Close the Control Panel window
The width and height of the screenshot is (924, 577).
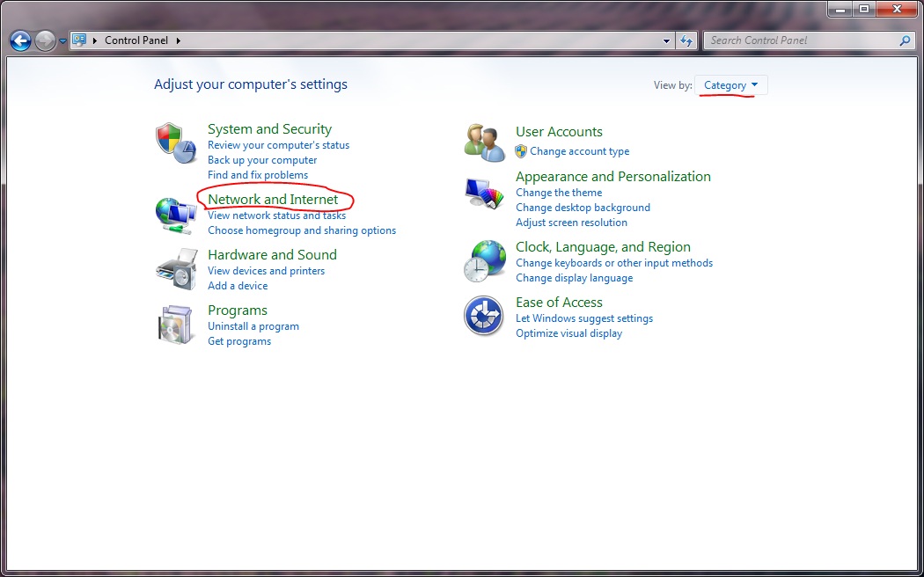[x=897, y=9]
